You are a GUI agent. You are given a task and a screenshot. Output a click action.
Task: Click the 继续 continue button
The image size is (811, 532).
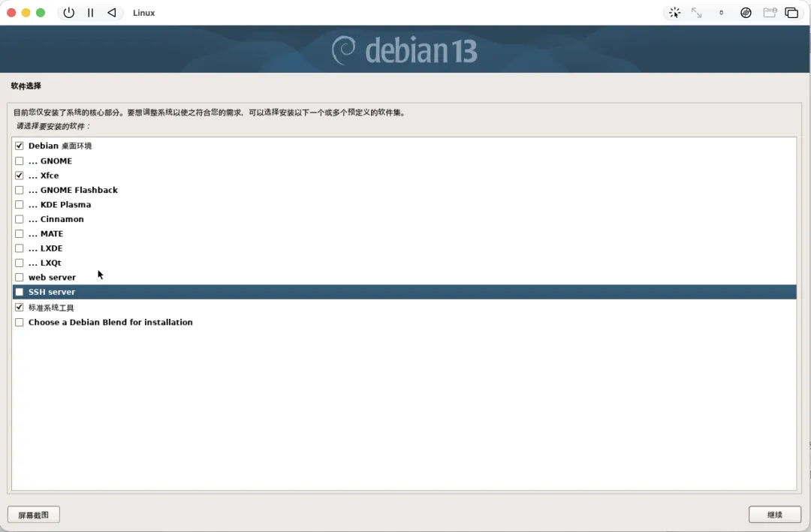click(774, 515)
